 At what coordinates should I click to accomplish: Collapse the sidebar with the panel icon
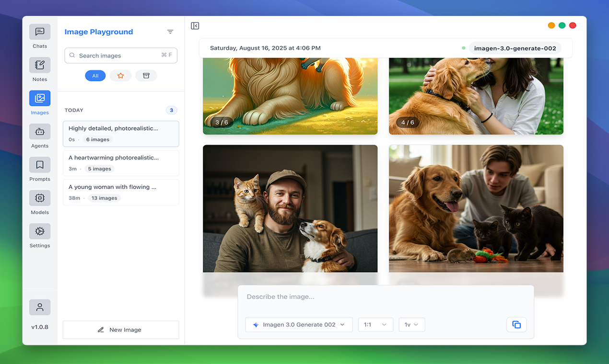195,25
